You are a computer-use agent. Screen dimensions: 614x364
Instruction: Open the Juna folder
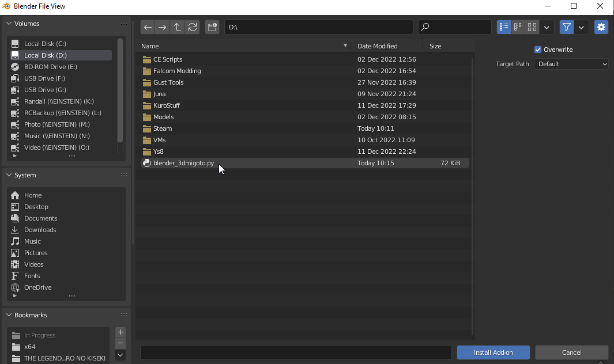click(305, 94)
